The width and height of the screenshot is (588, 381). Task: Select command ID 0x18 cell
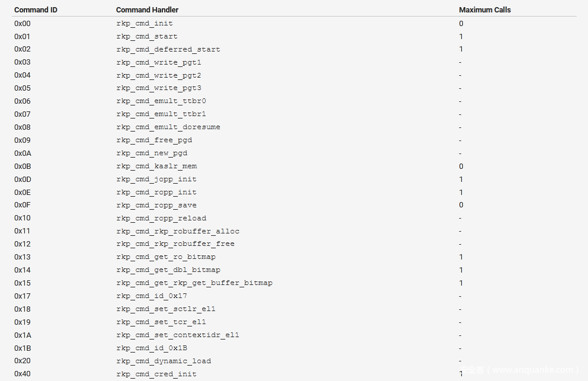23,309
